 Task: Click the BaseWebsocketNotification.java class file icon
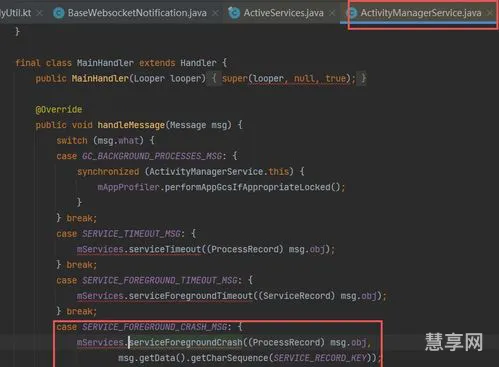59,13
